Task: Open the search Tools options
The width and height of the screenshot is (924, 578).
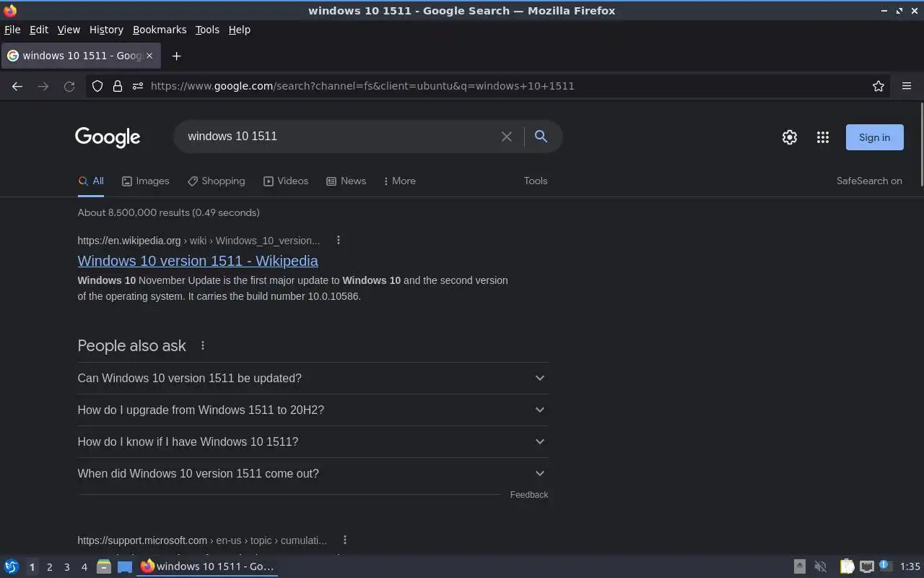Action: 536,181
